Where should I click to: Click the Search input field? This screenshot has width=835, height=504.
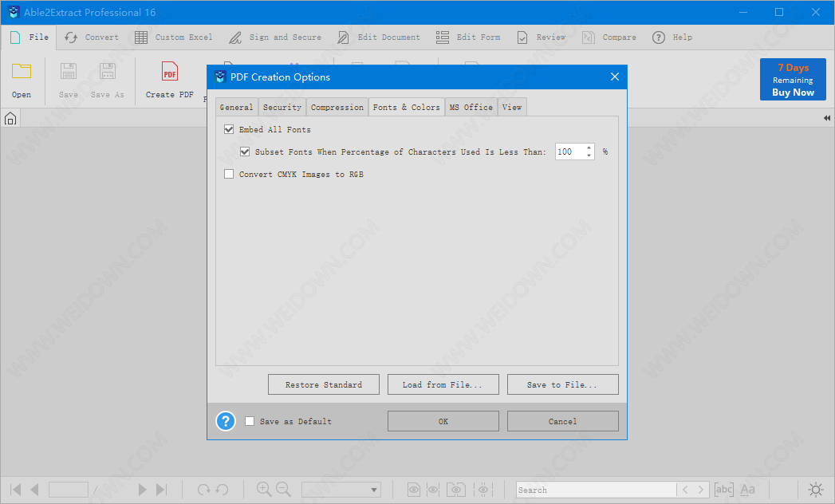(596, 490)
